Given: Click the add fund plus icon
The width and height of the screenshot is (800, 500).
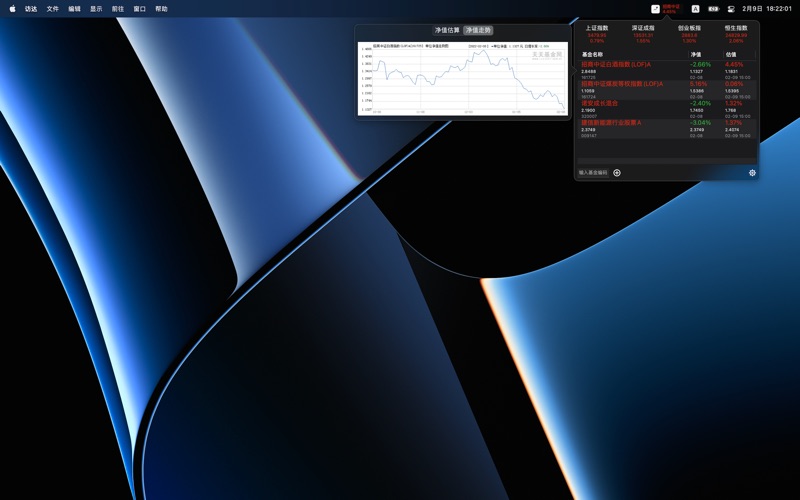Looking at the screenshot, I should coord(617,173).
